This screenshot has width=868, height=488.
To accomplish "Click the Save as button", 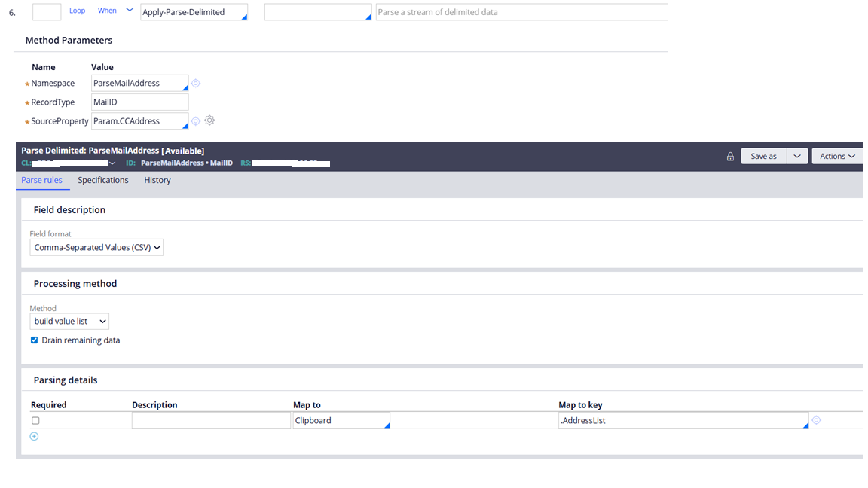I will 763,156.
